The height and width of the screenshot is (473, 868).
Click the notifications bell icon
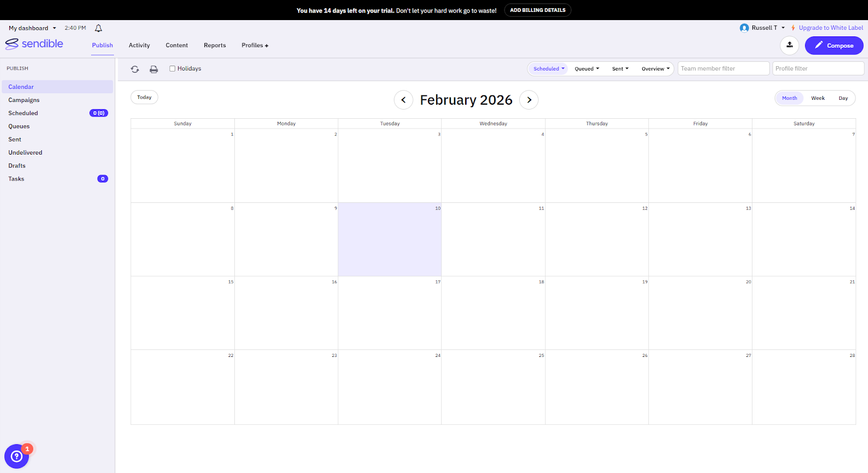(x=98, y=28)
